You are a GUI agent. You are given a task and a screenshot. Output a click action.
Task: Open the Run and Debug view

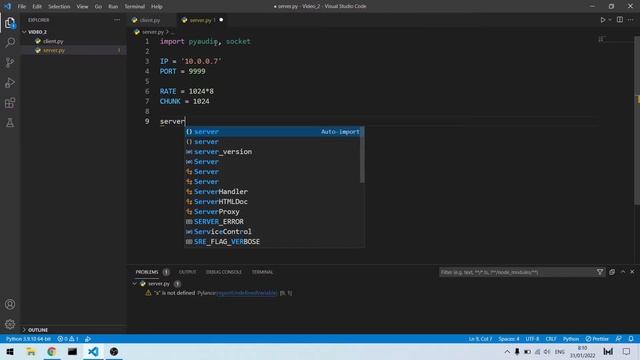pos(10,82)
